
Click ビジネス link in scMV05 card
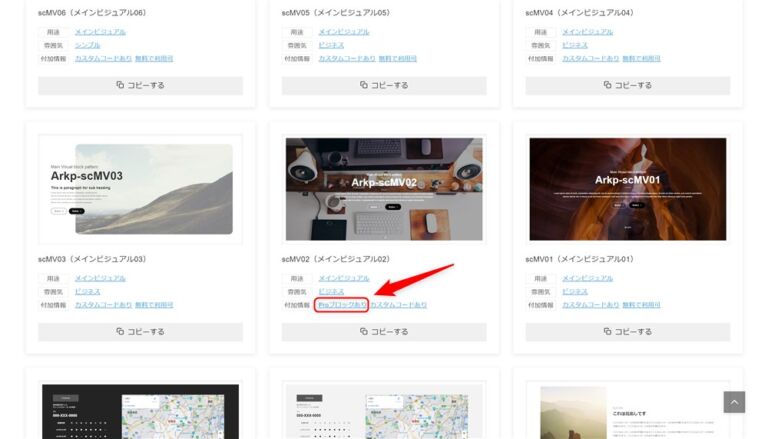331,45
